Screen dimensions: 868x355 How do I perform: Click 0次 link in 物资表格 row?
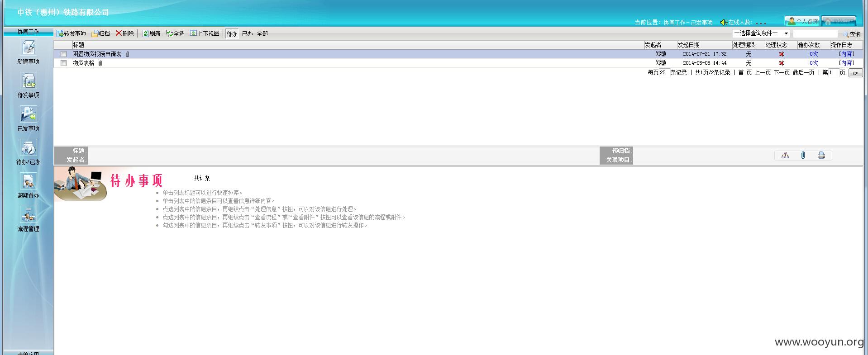click(814, 63)
